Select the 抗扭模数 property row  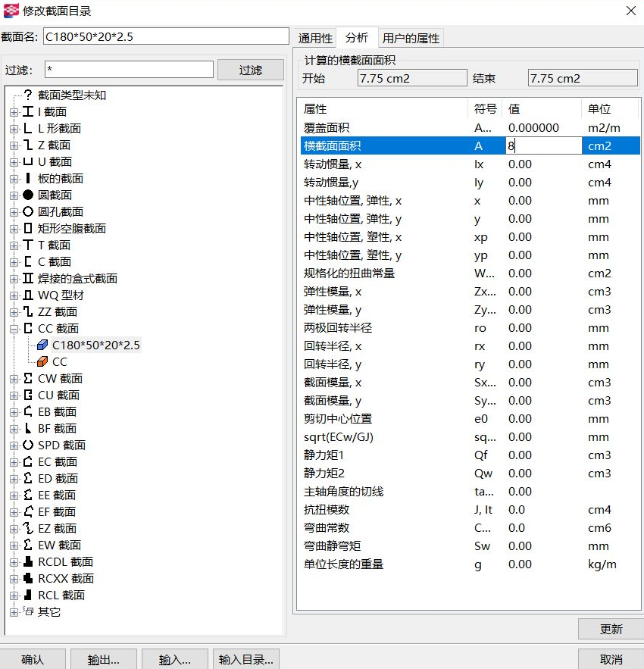pos(470,509)
